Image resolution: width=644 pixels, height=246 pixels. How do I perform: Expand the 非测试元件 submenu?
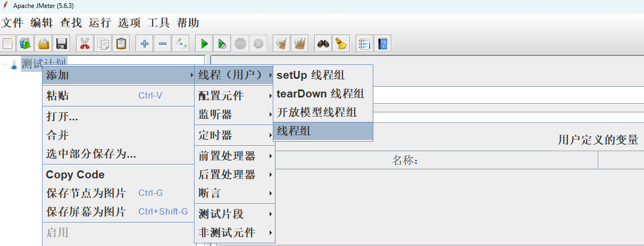click(235, 233)
